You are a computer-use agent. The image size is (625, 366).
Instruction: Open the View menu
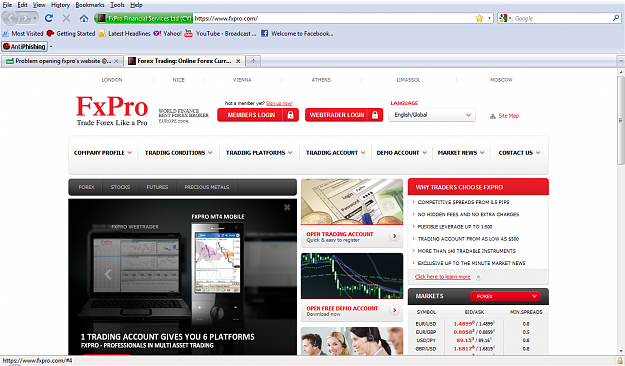pyautogui.click(x=39, y=5)
